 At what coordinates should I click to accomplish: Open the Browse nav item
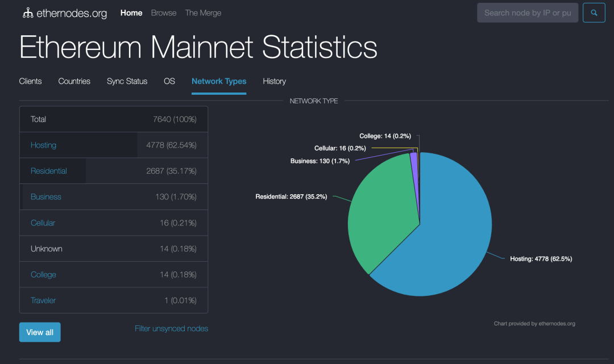coord(164,13)
